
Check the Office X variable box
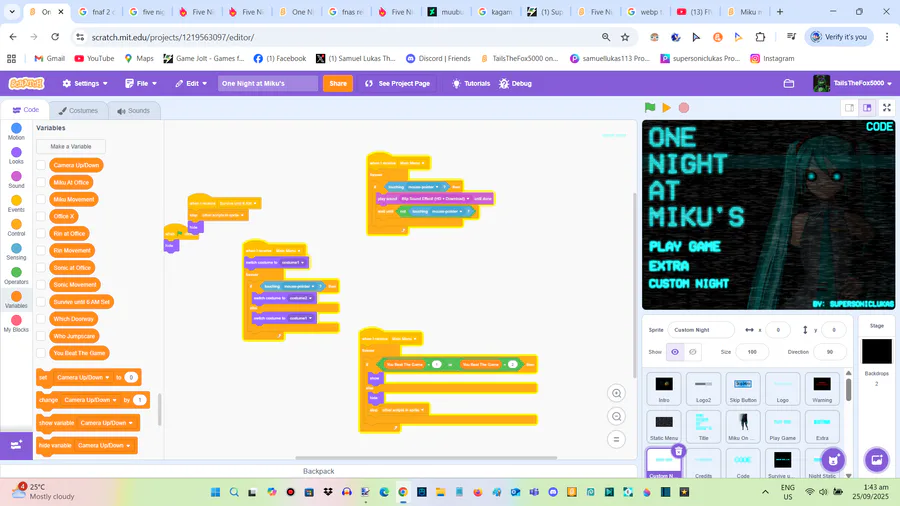click(x=41, y=216)
